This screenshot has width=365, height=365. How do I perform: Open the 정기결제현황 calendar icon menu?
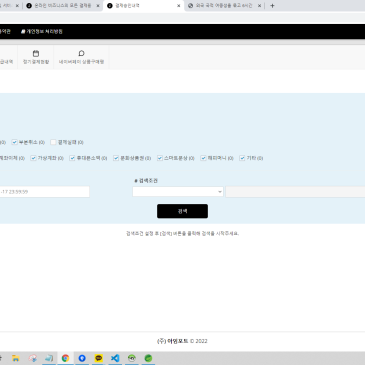[36, 57]
